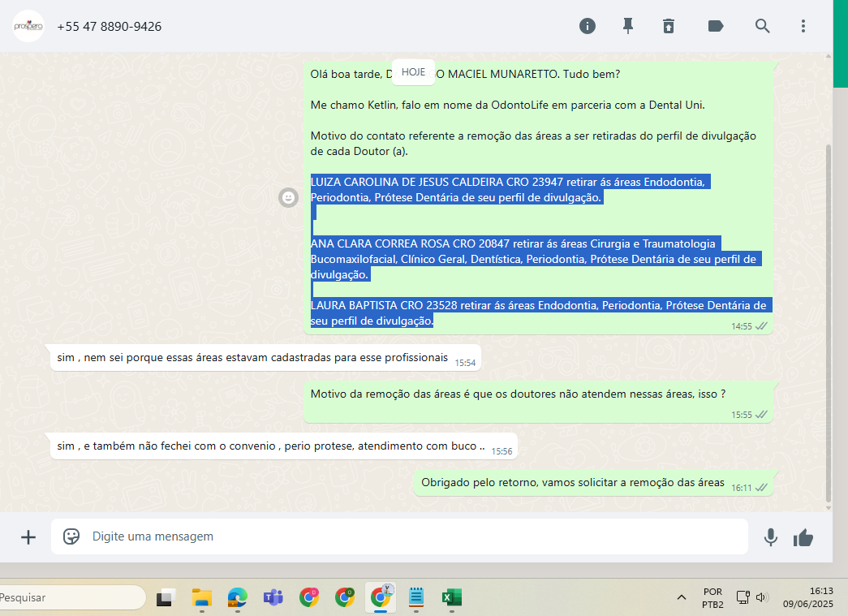This screenshot has width=848, height=616.
Task: React to the message with emoji button
Action: (288, 197)
